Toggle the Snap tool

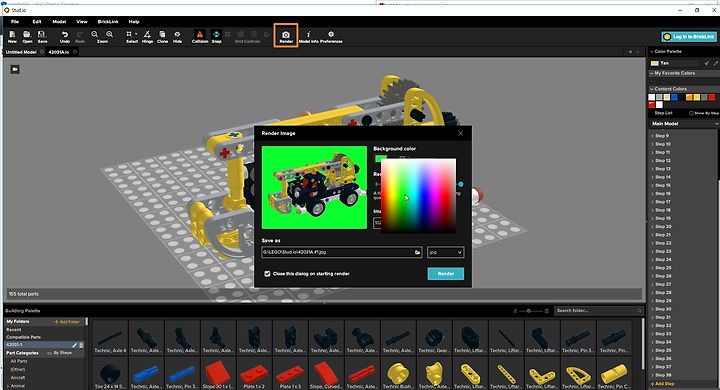tap(216, 34)
